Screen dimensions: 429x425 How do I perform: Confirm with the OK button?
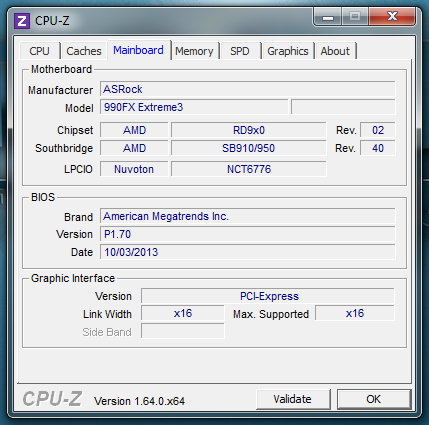pyautogui.click(x=374, y=399)
